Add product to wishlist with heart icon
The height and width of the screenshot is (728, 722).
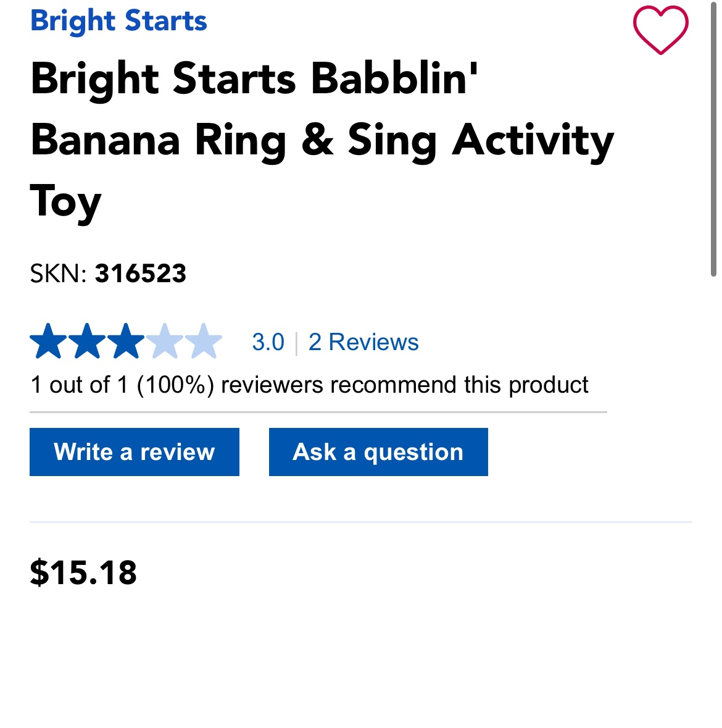[660, 30]
